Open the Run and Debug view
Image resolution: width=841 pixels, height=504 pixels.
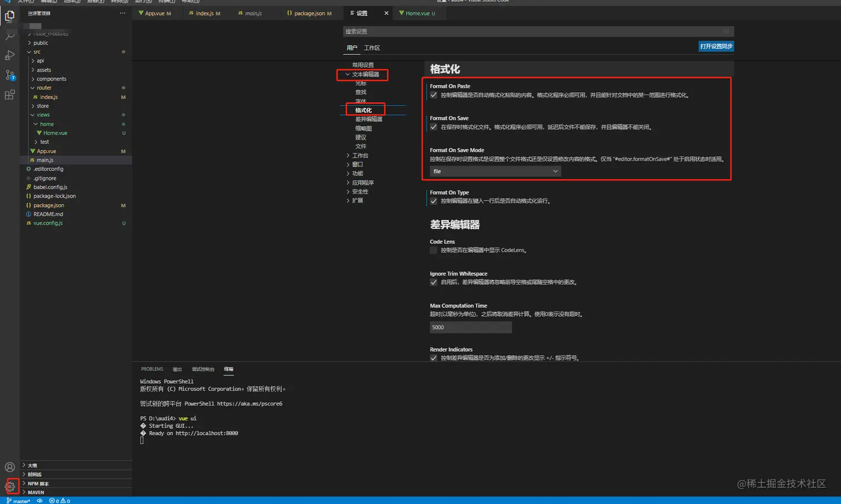(x=9, y=55)
